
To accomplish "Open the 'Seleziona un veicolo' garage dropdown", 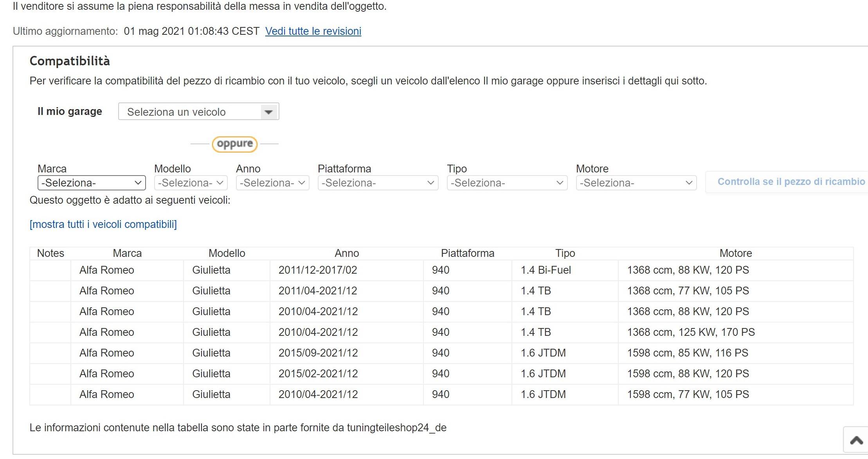I will coord(198,111).
